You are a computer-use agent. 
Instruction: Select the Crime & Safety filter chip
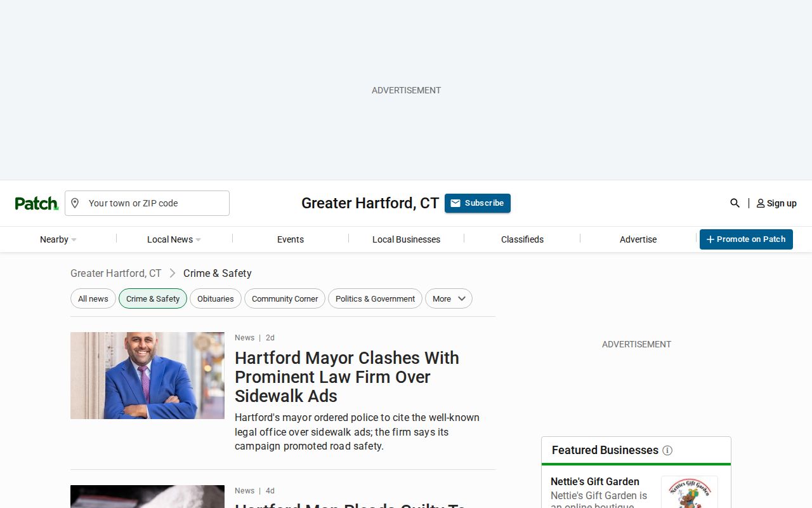point(153,298)
